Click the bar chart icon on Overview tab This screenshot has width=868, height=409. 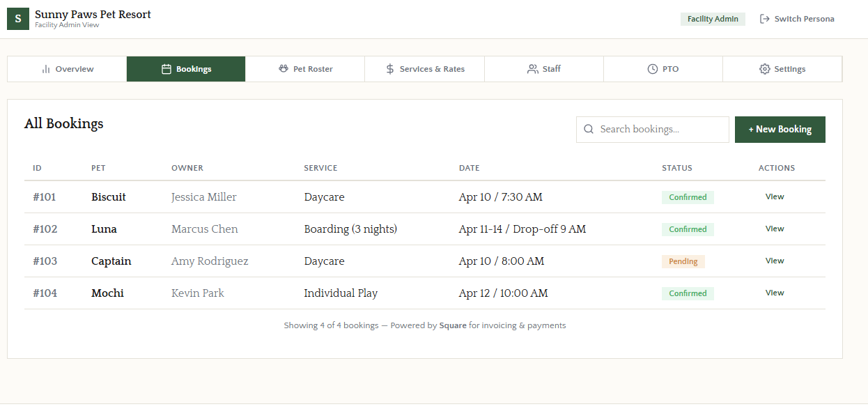tap(46, 69)
